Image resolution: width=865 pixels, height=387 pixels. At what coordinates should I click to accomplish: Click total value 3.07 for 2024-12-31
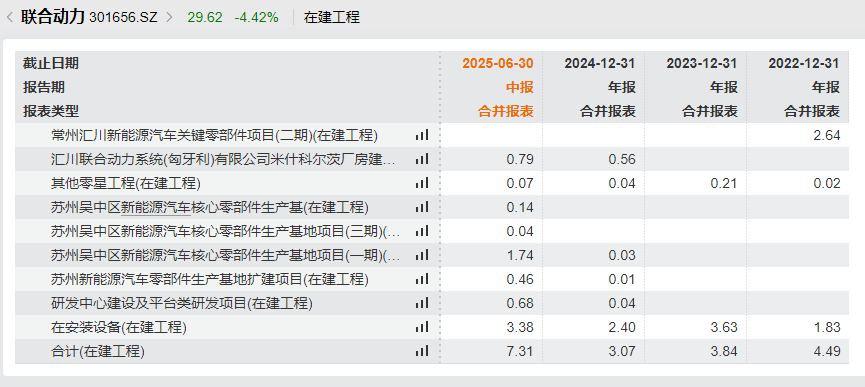tap(622, 351)
